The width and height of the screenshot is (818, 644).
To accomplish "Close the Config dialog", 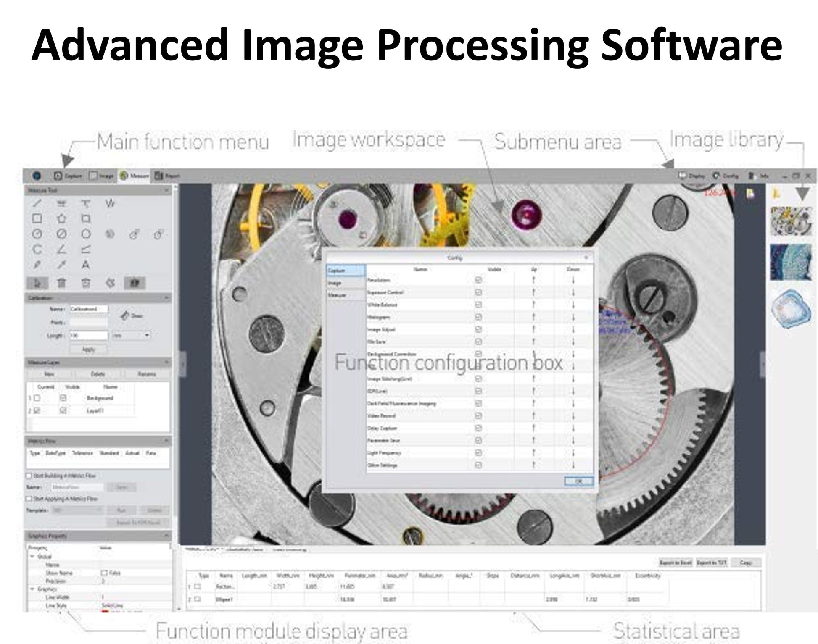I will (586, 257).
